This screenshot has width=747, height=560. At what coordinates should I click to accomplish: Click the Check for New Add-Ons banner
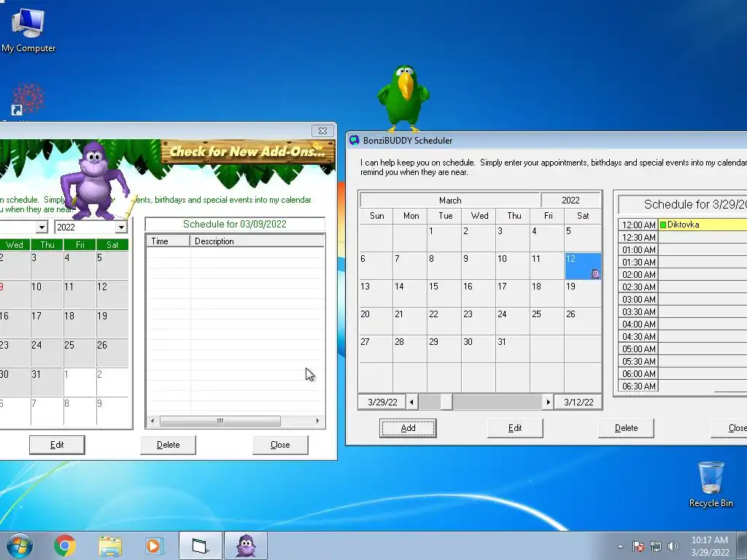coord(248,152)
